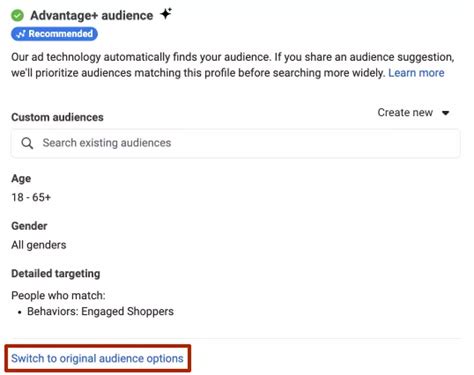This screenshot has height=375, width=474.
Task: Click the 18 - 65+ age range value
Action: click(31, 197)
